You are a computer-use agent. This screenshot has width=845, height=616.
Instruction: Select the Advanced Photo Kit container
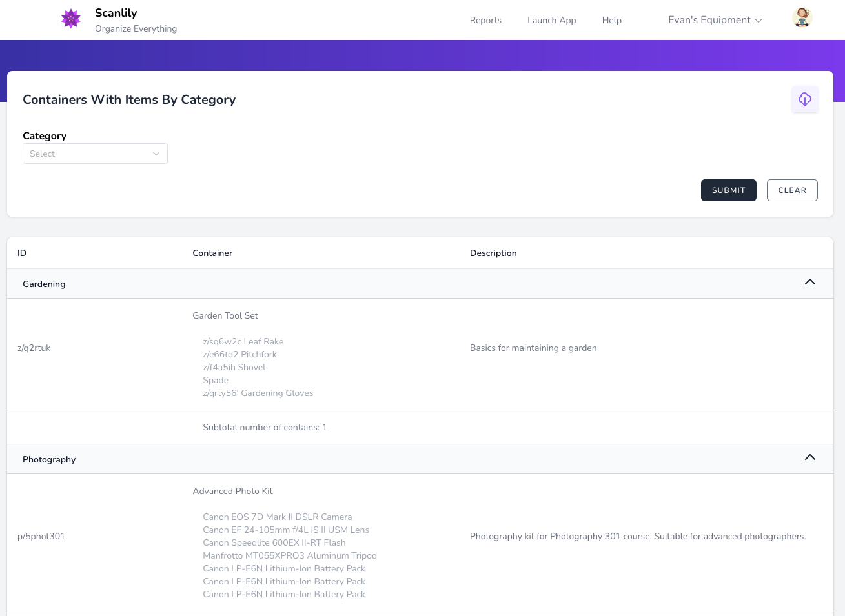click(232, 491)
